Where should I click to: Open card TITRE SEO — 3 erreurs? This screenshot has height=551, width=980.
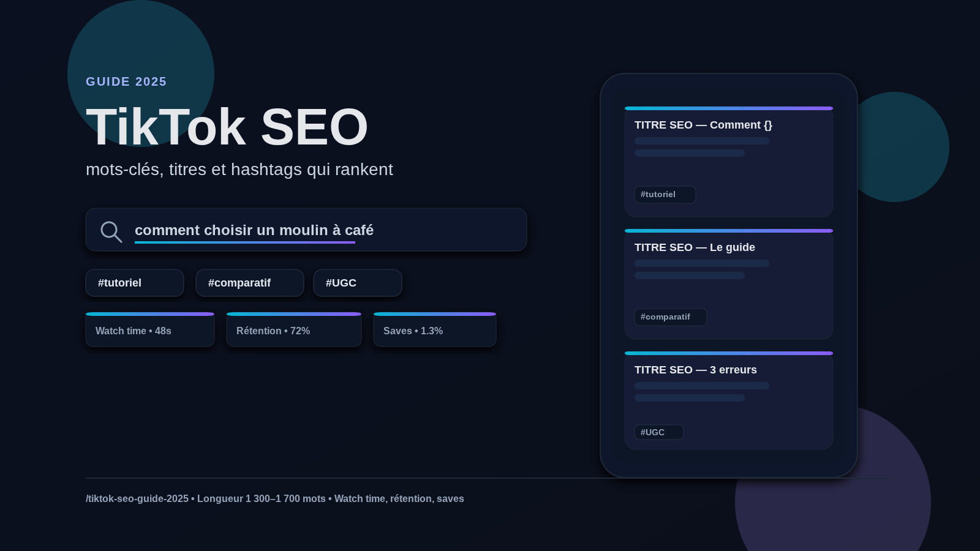click(x=729, y=400)
